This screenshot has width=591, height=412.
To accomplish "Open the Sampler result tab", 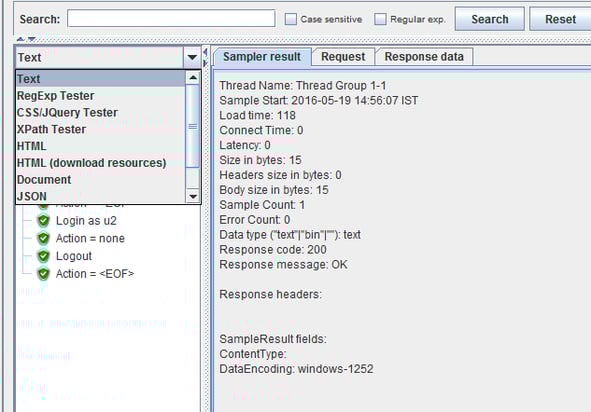I will point(262,57).
